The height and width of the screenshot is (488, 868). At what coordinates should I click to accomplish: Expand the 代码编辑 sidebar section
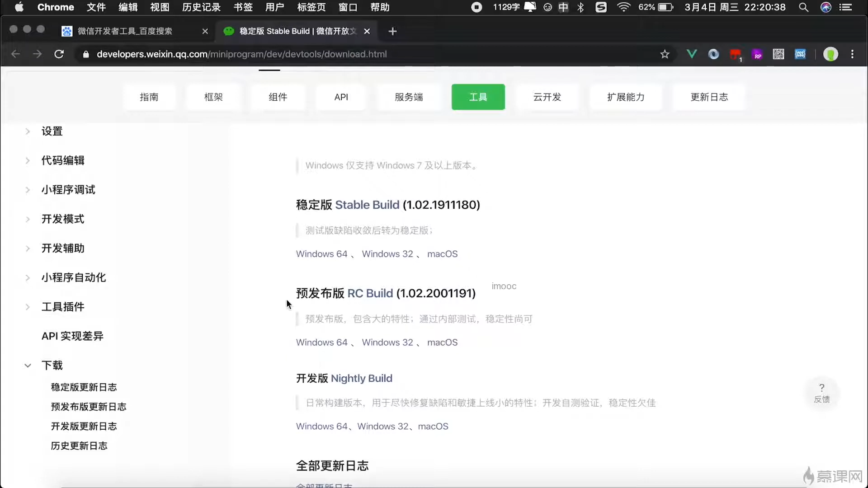(28, 160)
